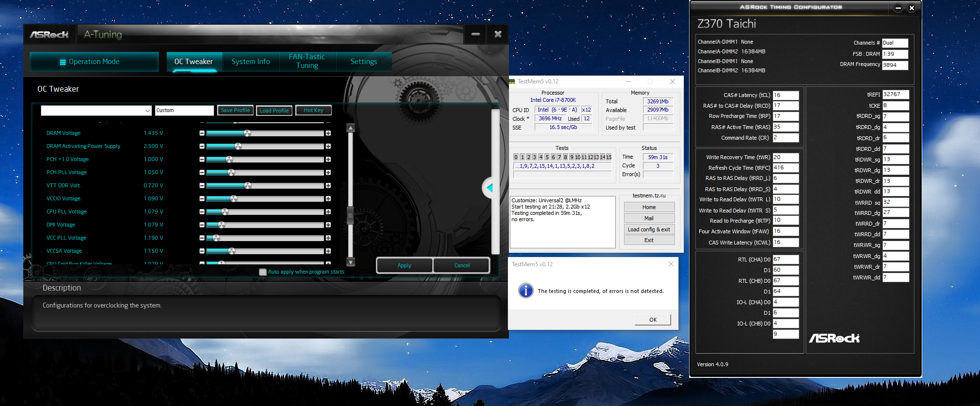Click the DRAM Frequency value field
This screenshot has height=406, width=980.
[895, 65]
